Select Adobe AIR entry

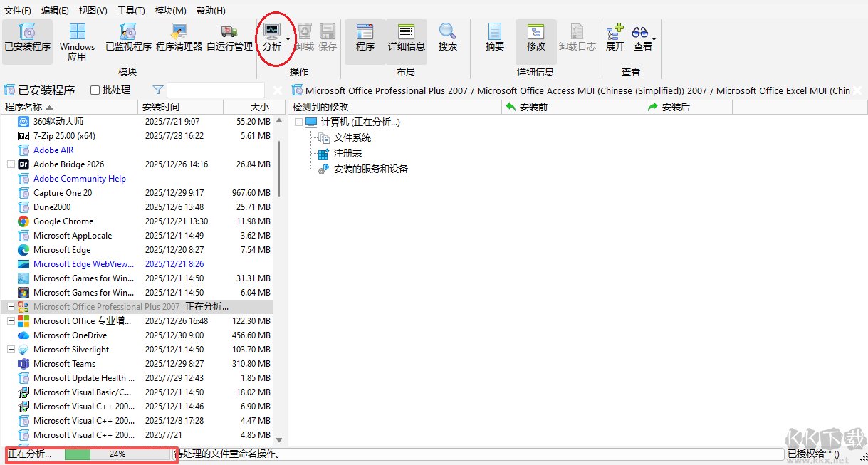tap(137, 150)
